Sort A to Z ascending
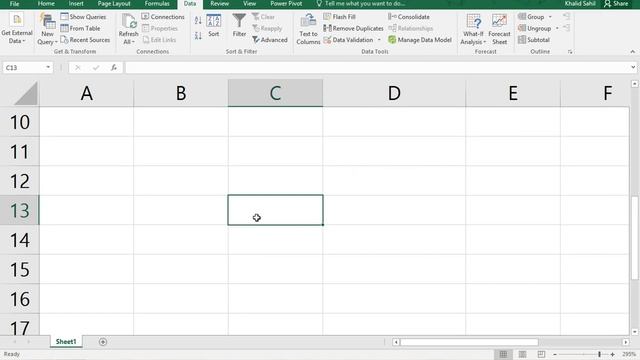 coord(198,20)
